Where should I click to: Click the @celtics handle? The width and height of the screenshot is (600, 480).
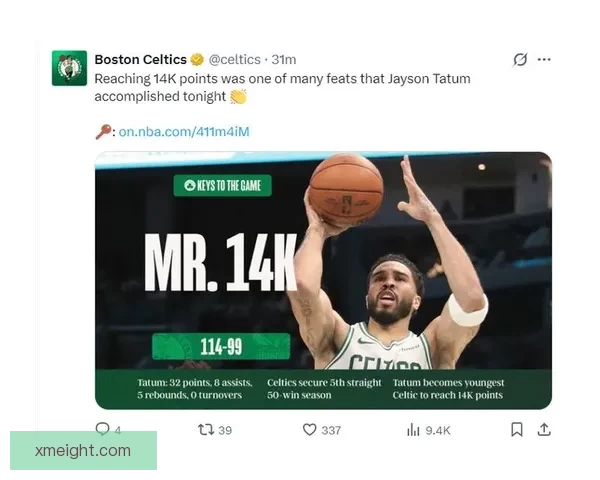point(235,59)
